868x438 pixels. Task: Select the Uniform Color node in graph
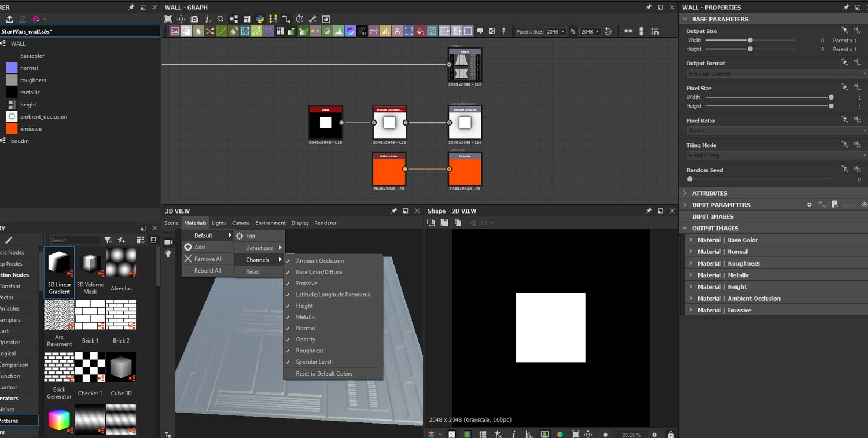[x=389, y=170]
